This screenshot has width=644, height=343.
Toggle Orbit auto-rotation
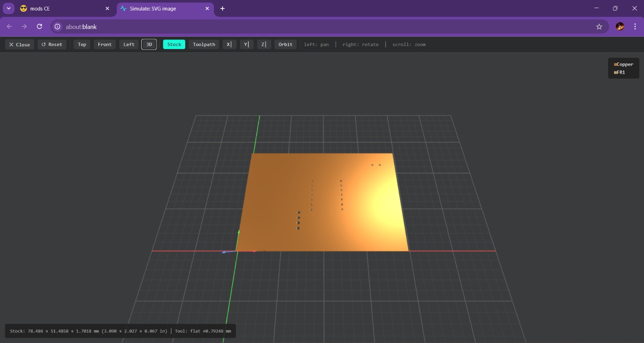coord(285,44)
